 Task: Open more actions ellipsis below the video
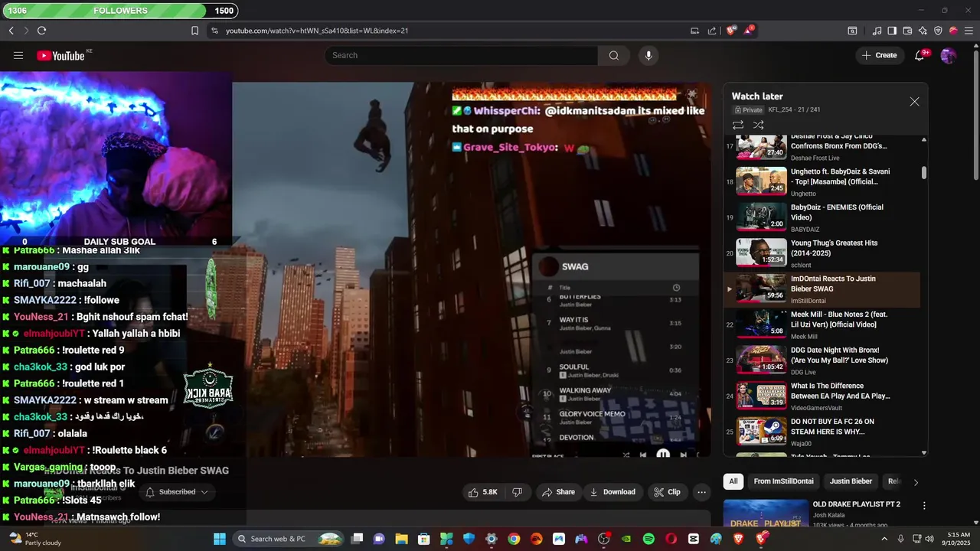701,492
